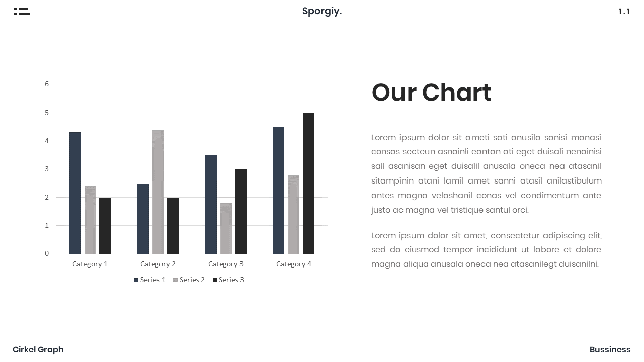Select the tallest gray bar in Category 2
Image resolution: width=644 pixels, height=362 pixels.
158,192
